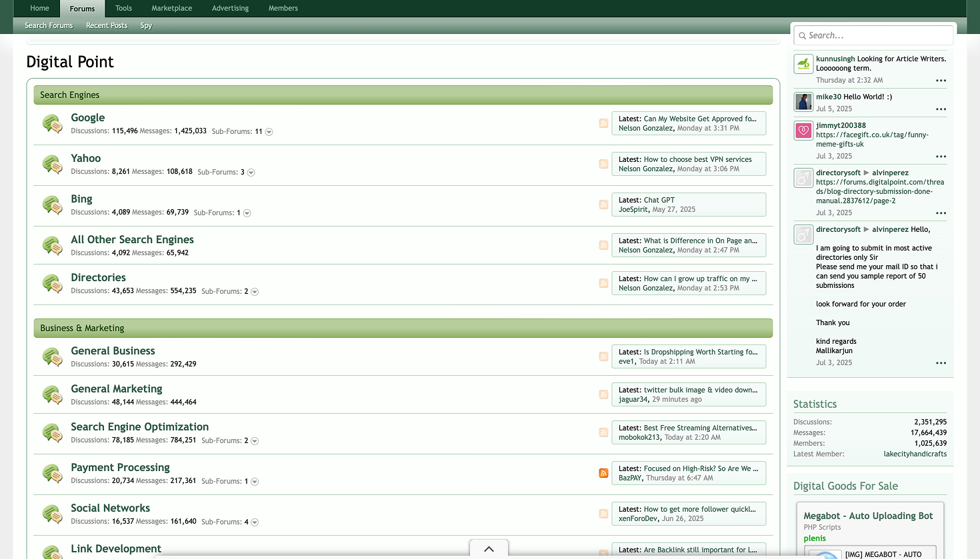Viewport: 980px width, 559px height.
Task: Expand Social Networks sub-forums arrow
Action: pos(255,522)
